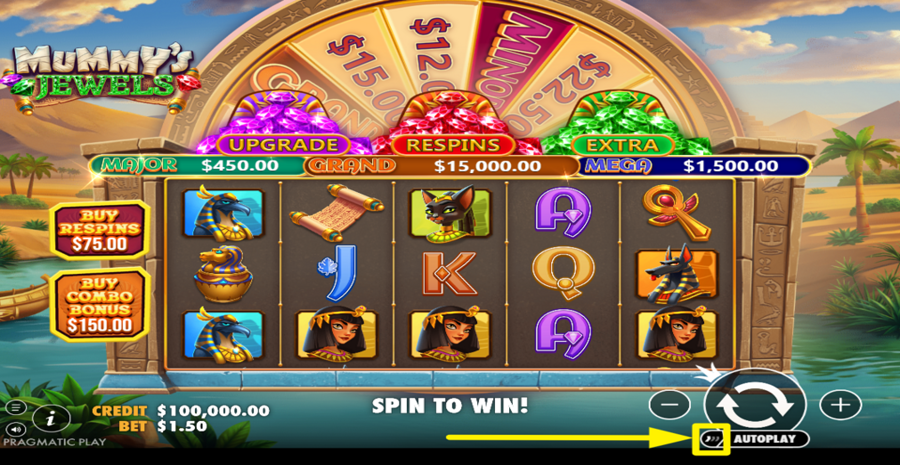The image size is (900, 465).
Task: Click the black cat Bastet symbol
Action: tap(450, 214)
